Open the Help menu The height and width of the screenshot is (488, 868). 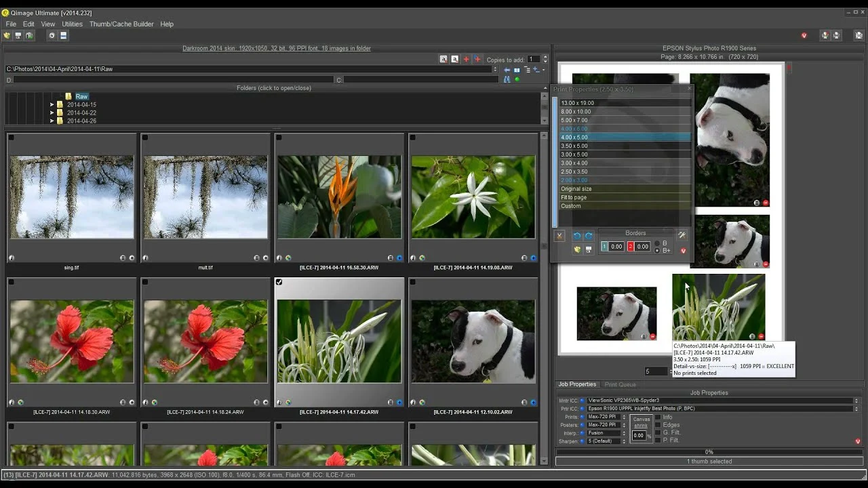tap(167, 24)
